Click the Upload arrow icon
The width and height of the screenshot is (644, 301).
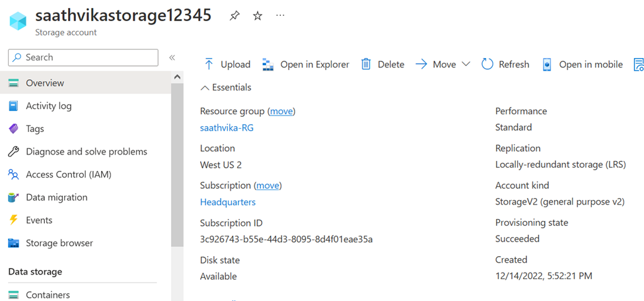click(x=209, y=65)
